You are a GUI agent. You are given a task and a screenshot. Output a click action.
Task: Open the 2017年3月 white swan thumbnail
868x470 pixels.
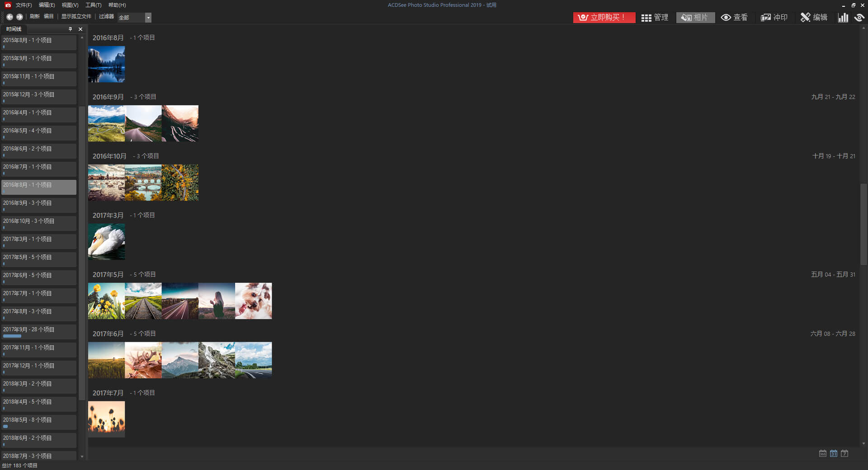106,242
